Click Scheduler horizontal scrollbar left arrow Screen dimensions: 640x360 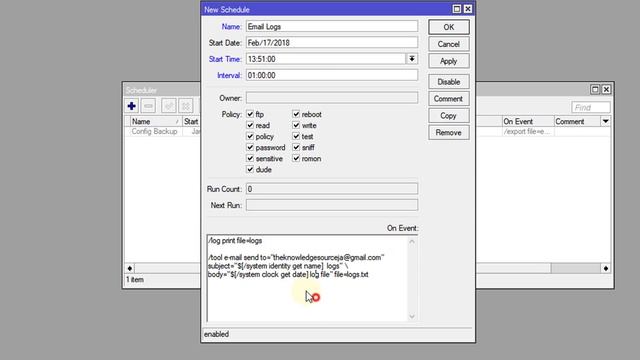pos(130,268)
